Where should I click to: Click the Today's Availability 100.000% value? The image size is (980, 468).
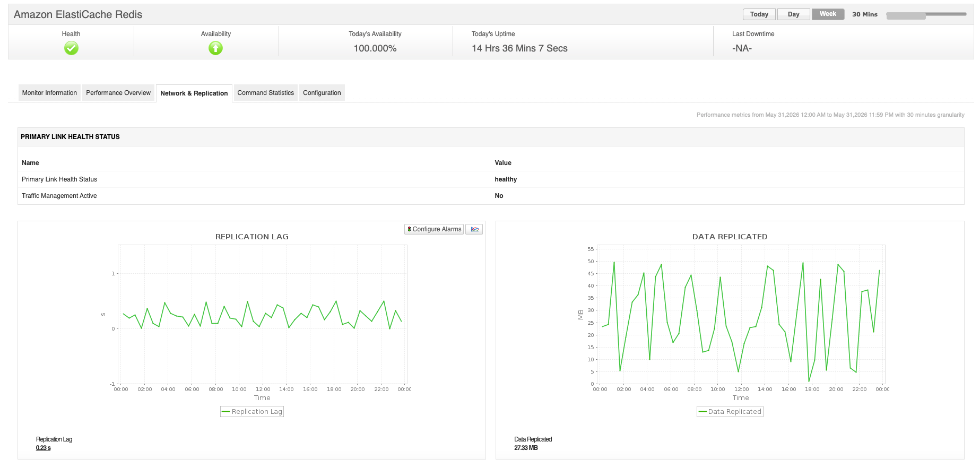(x=375, y=48)
